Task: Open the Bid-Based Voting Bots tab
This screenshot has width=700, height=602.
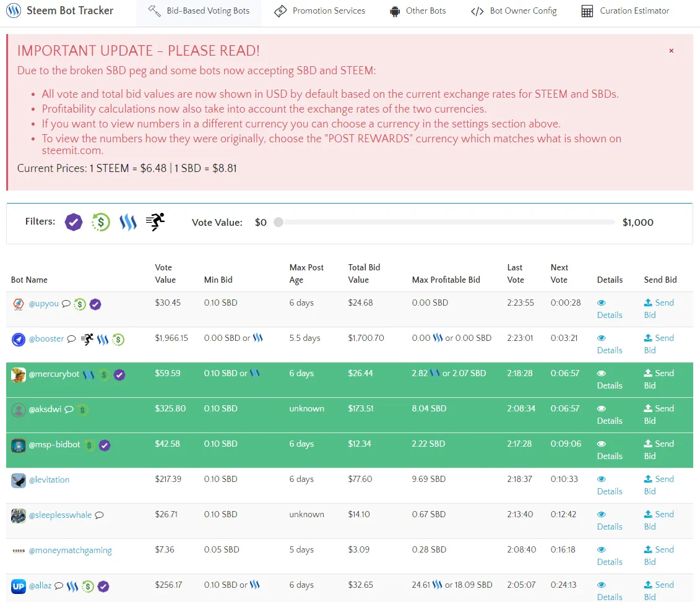Action: [199, 11]
